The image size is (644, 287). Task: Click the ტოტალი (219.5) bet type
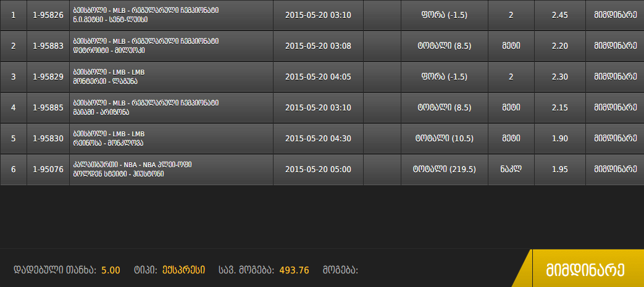(445, 169)
